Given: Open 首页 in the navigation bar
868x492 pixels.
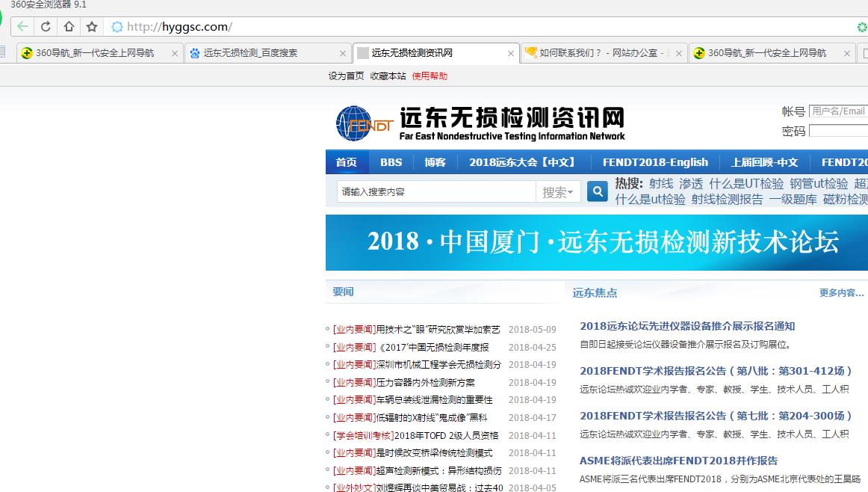Looking at the screenshot, I should [347, 162].
